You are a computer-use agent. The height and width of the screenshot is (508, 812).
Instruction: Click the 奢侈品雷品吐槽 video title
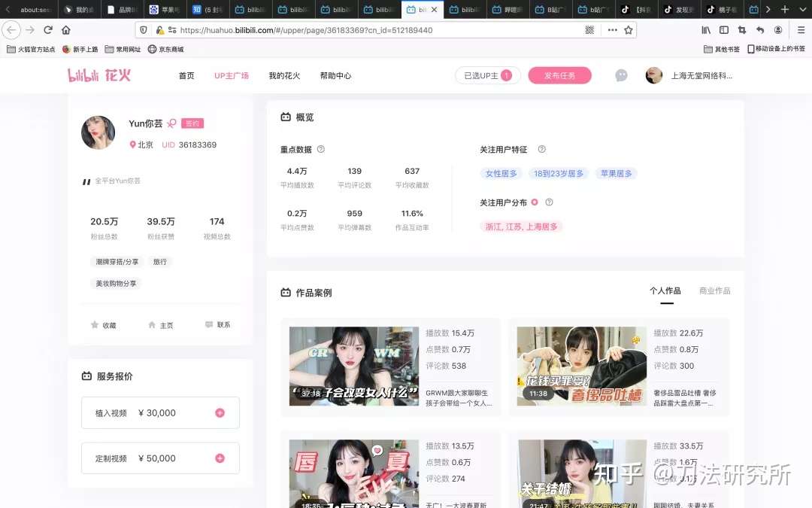[x=685, y=397]
